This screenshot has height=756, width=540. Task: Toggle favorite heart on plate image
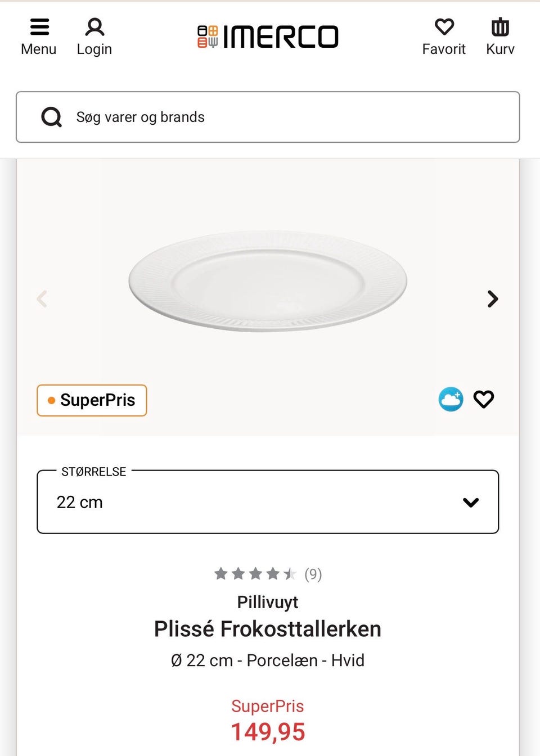tap(484, 399)
